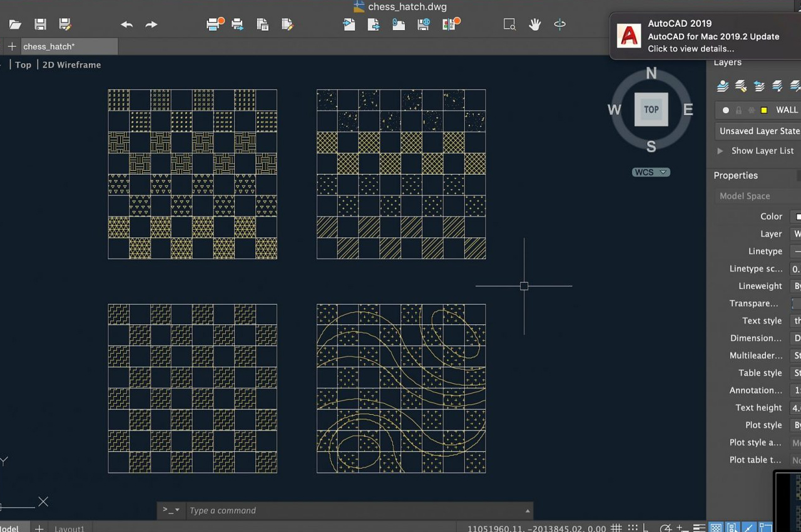Activate the Pan hand tool
The width and height of the screenshot is (801, 532).
[x=534, y=24]
